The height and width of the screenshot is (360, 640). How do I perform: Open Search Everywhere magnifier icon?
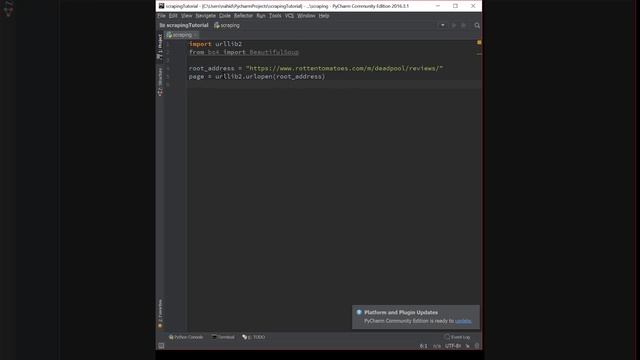tap(477, 25)
